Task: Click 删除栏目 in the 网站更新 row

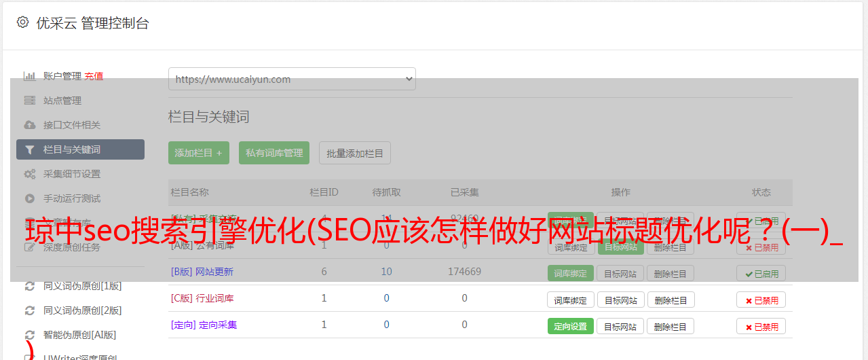Action: [x=671, y=274]
